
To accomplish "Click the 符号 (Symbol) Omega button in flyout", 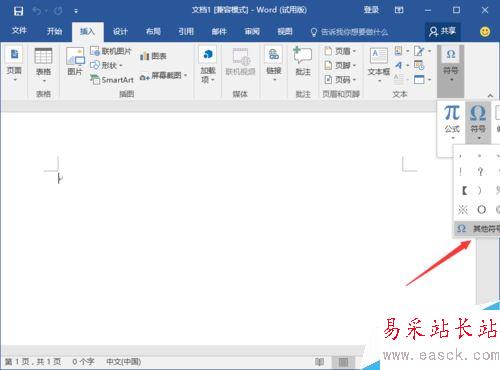I will pos(478,122).
